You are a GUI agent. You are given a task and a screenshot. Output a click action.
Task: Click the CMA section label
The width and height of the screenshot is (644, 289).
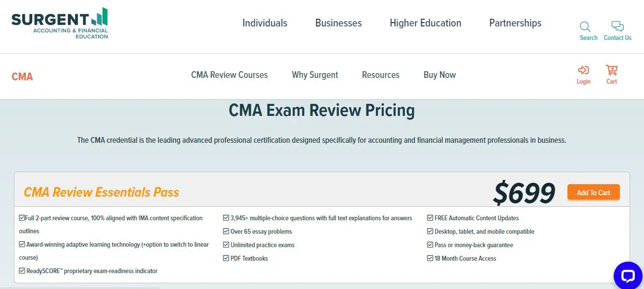22,76
